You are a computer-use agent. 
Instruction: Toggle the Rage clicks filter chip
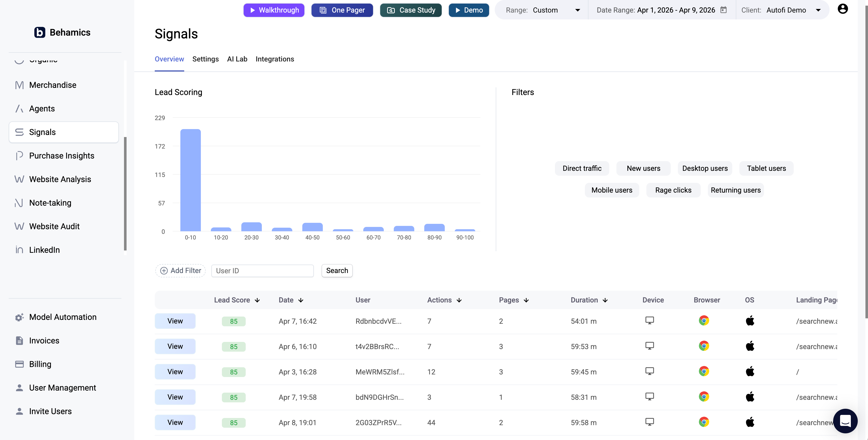coord(673,190)
